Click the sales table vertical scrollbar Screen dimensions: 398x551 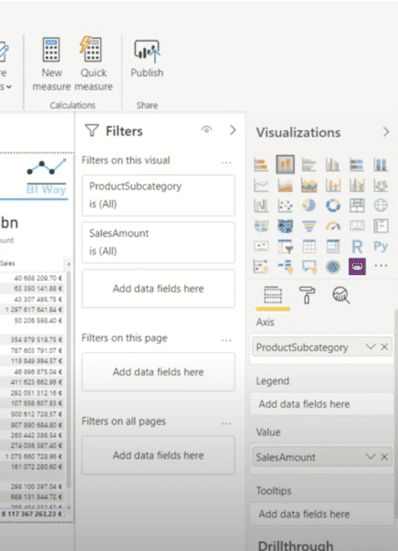point(68,380)
